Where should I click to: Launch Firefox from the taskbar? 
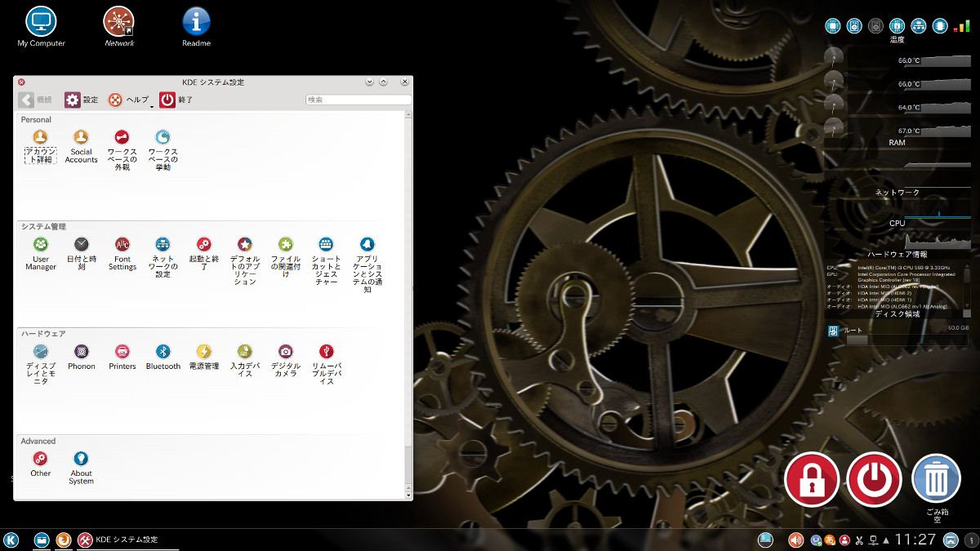point(63,540)
